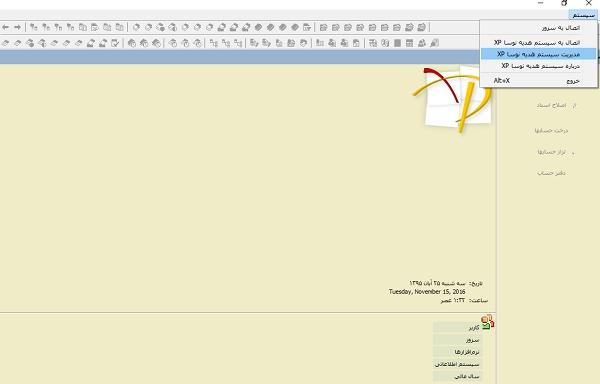Click the last icon in the second toolbar
This screenshot has width=600, height=384.
434,43
